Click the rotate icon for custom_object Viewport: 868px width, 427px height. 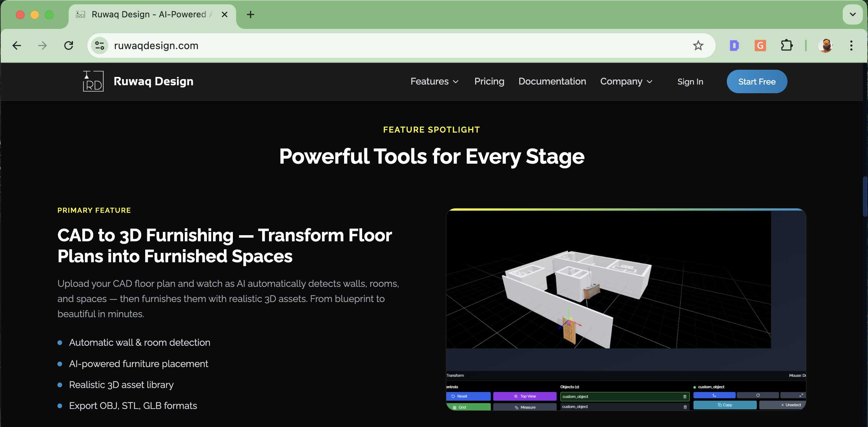(758, 395)
